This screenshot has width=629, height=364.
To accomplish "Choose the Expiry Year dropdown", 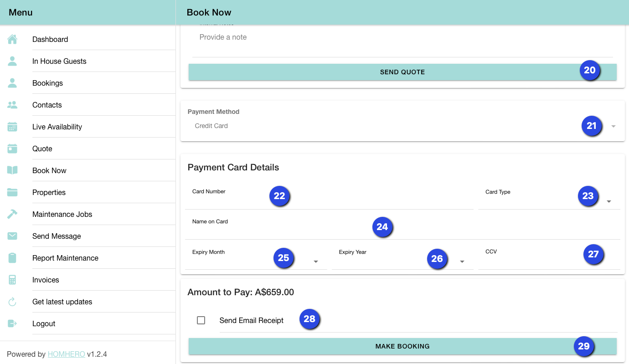I will [x=402, y=261].
